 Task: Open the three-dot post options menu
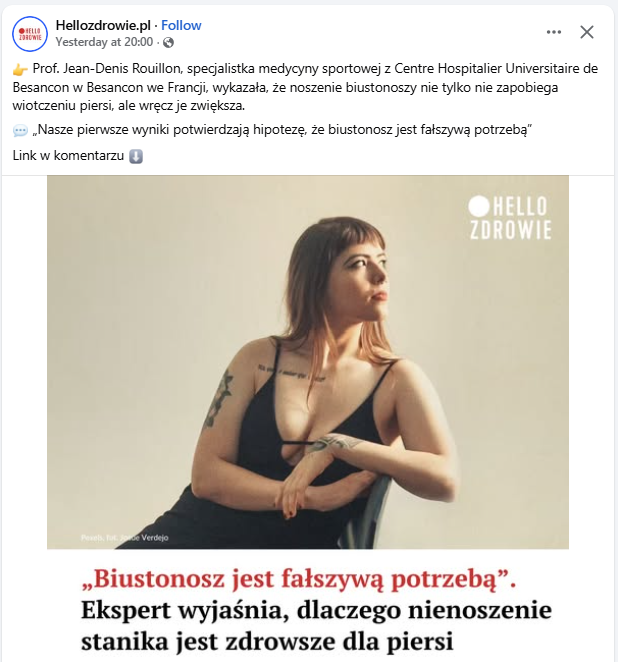click(x=554, y=32)
